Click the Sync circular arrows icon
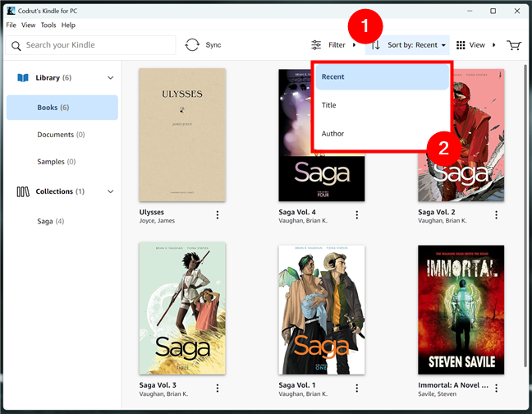The image size is (532, 414). point(192,45)
